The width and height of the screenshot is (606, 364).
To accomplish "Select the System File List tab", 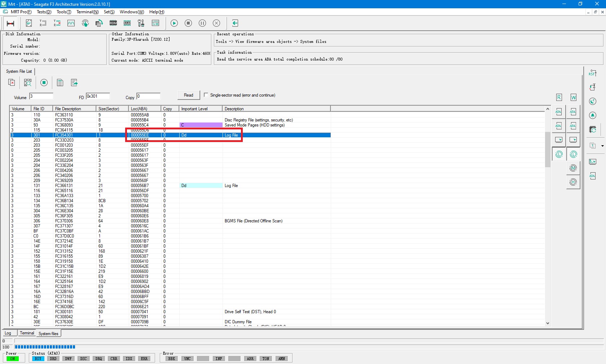I will click(x=19, y=71).
